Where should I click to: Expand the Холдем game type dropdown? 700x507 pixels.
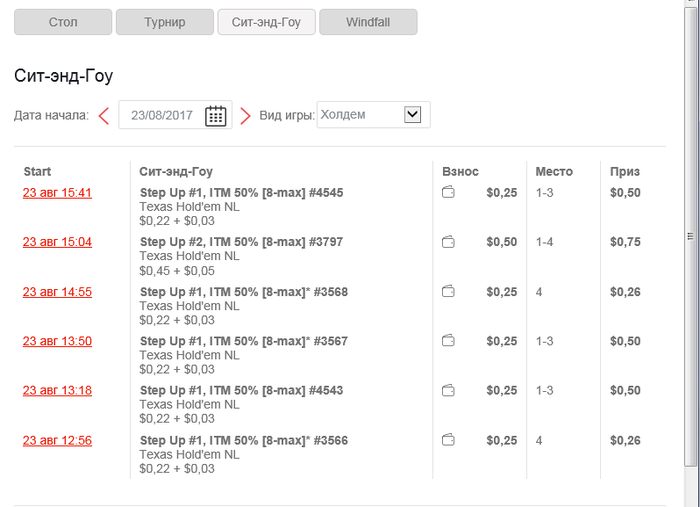coord(412,115)
